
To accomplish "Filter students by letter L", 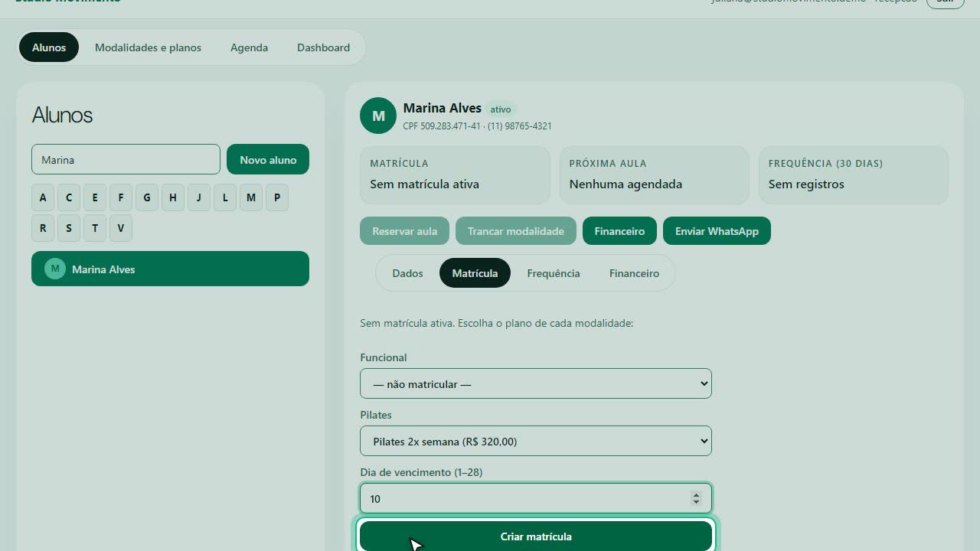I will (225, 197).
